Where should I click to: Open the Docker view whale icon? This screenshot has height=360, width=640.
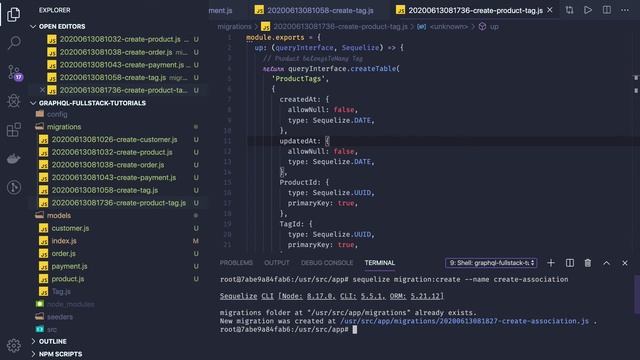click(x=13, y=159)
